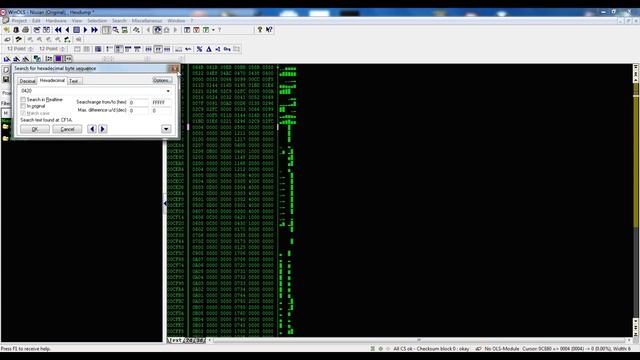Click the help question-mark icon

[x=260, y=29]
